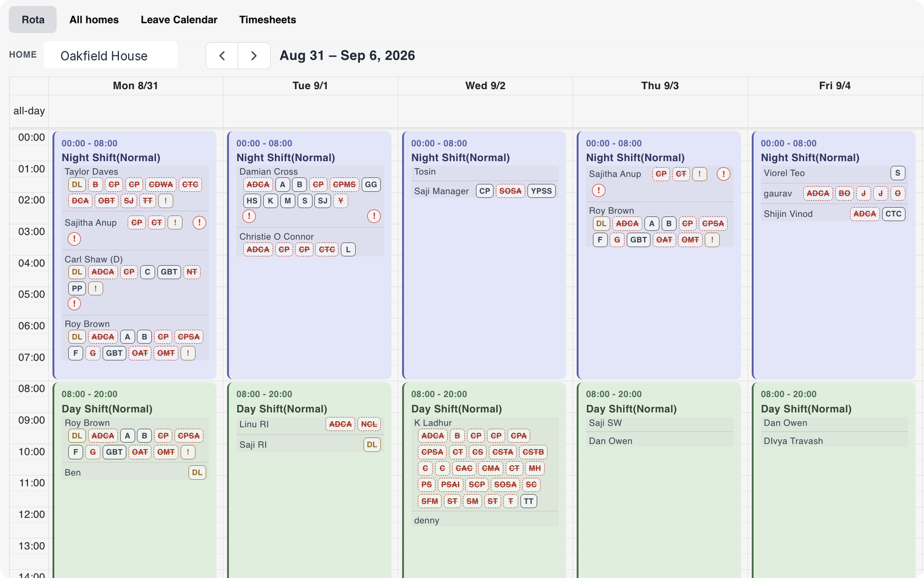Click the date range Aug 31 – Sep 6, 2026
This screenshot has height=578, width=924.
point(347,55)
